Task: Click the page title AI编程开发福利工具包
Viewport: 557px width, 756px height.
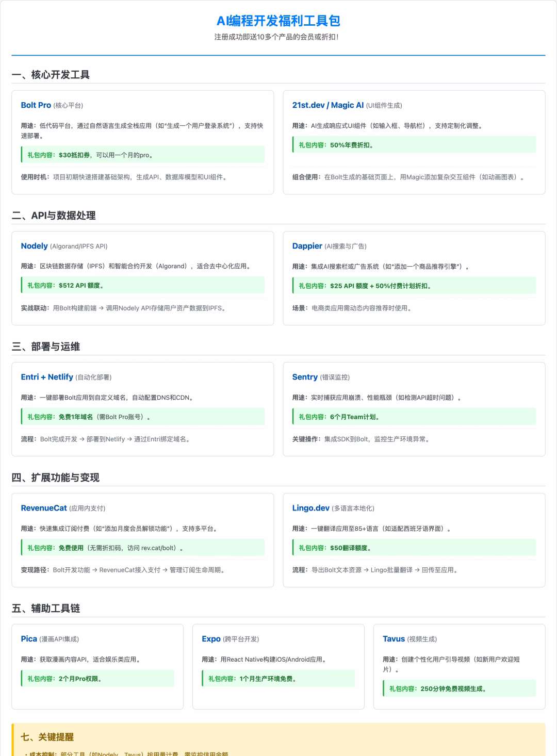Action: coord(278,22)
